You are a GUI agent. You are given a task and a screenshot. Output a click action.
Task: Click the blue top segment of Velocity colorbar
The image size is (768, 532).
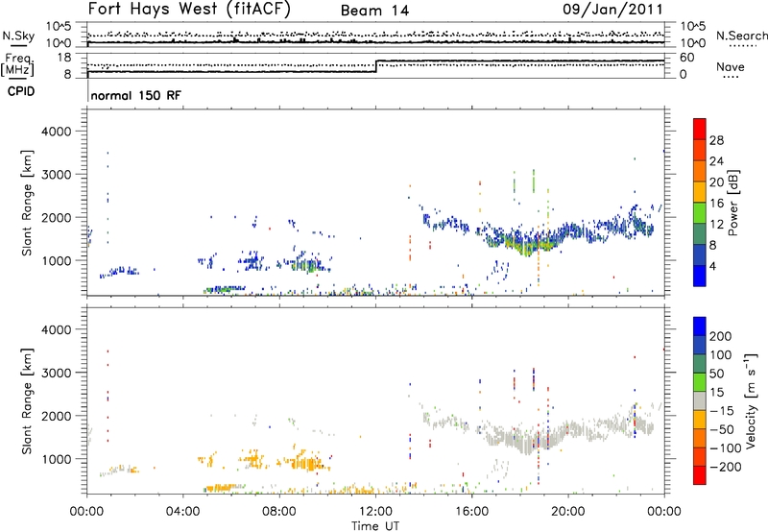pyautogui.click(x=700, y=326)
